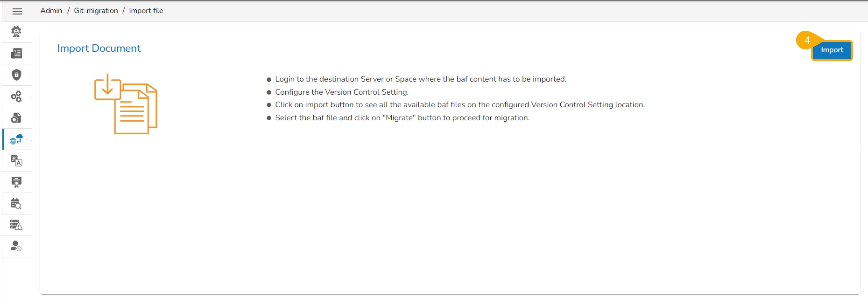Image resolution: width=868 pixels, height=297 pixels.
Task: Open the multiple gears configuration icon
Action: [x=16, y=97]
